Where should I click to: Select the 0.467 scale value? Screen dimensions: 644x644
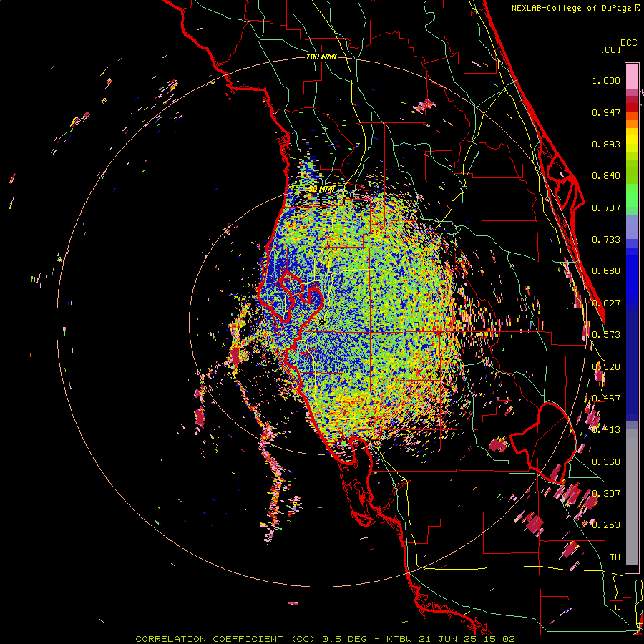tap(606, 399)
